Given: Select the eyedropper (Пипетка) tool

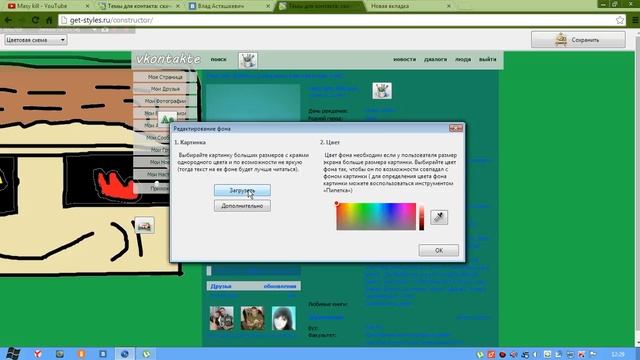Looking at the screenshot, I should (439, 217).
